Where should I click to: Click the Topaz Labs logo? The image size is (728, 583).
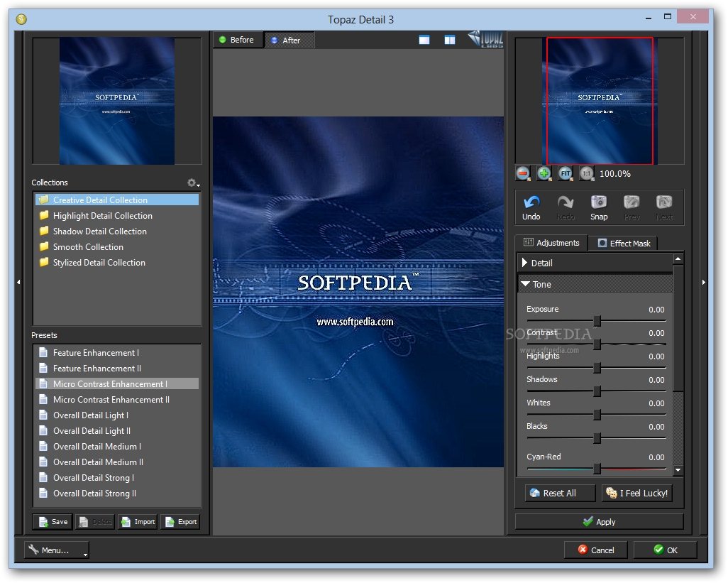485,39
